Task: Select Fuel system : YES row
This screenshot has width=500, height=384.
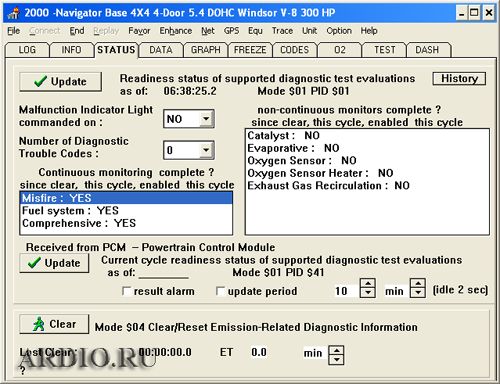Action: pyautogui.click(x=126, y=211)
